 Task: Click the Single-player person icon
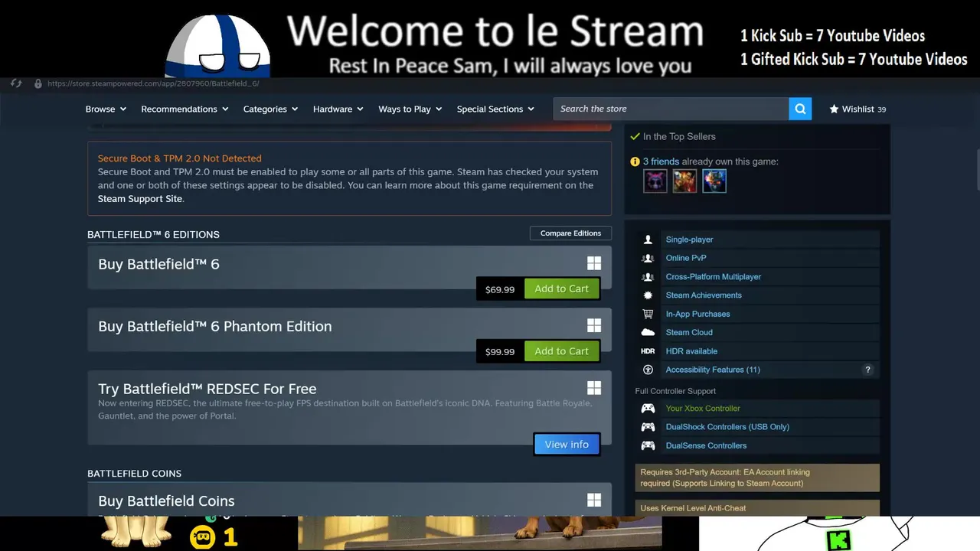pos(648,240)
